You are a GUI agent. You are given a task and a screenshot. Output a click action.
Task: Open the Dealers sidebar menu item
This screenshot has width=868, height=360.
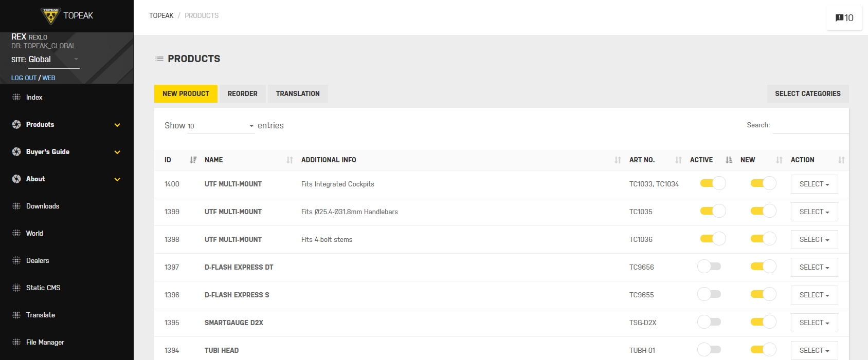click(67, 260)
